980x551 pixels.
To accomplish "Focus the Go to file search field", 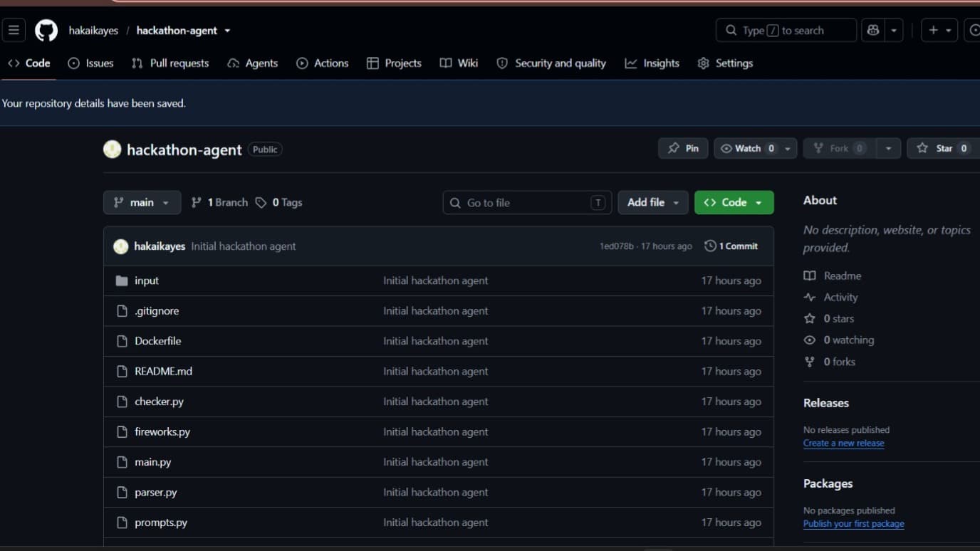I will 527,203.
